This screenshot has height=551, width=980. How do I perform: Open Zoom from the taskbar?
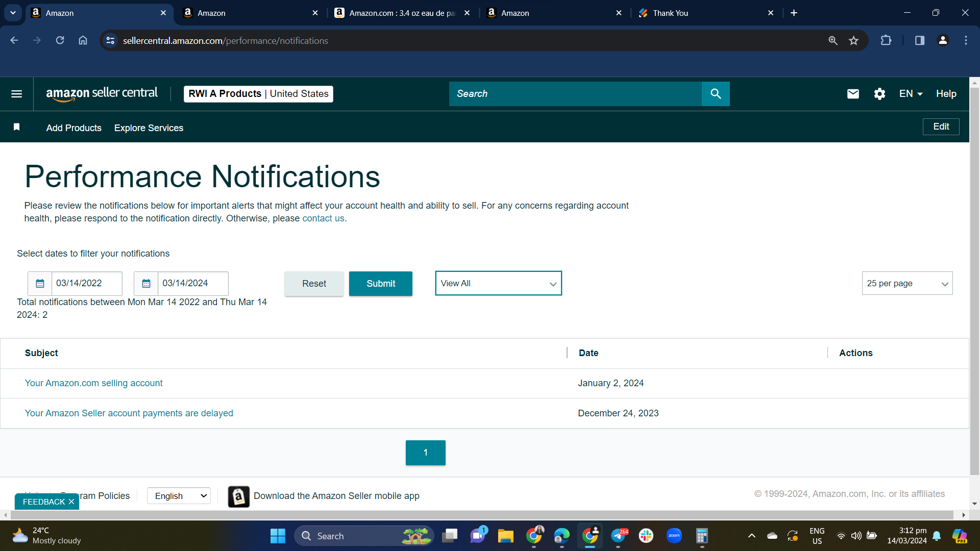click(x=674, y=536)
